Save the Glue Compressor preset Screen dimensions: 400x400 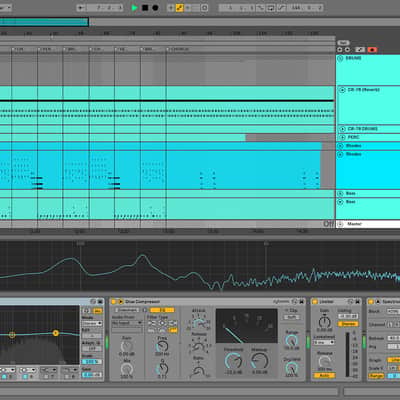(x=302, y=302)
